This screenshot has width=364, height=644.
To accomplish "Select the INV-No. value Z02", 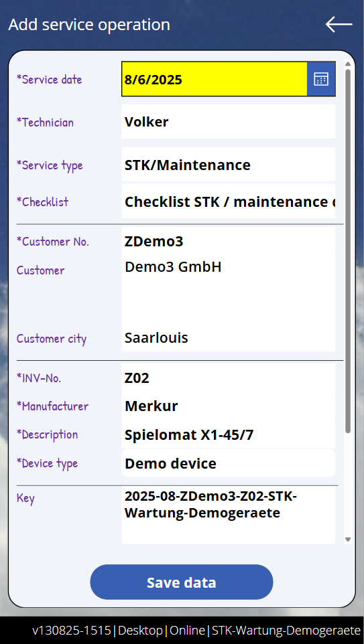I will (137, 378).
